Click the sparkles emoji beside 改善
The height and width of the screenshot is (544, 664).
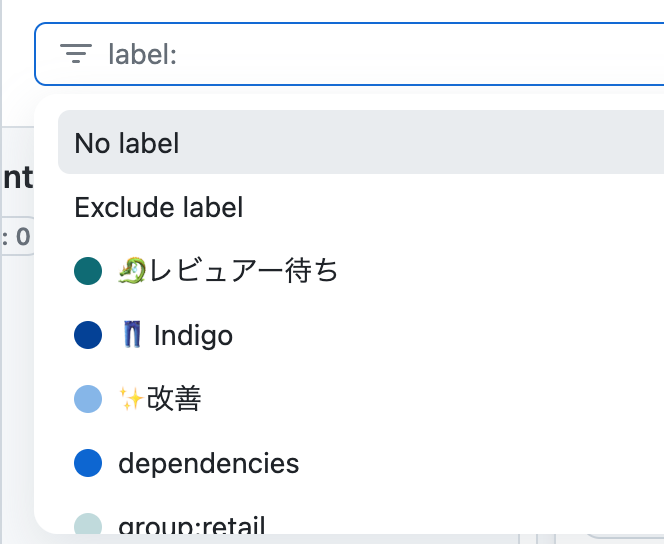[131, 399]
